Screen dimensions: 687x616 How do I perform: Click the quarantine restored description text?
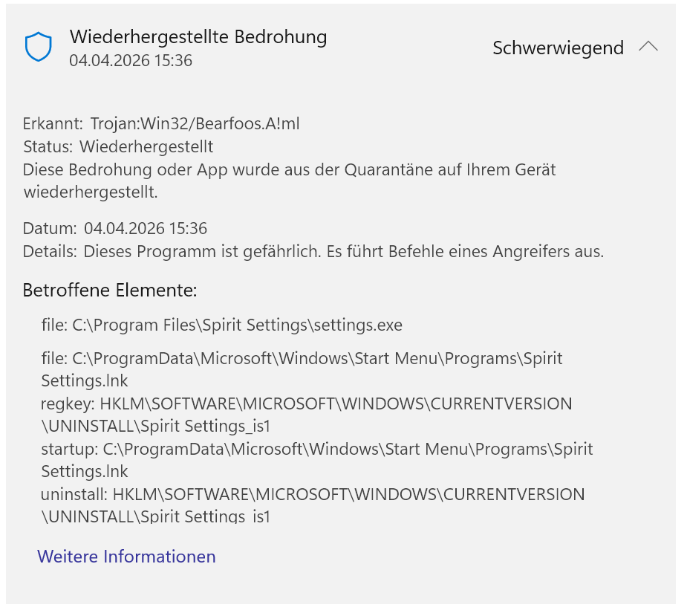[289, 181]
